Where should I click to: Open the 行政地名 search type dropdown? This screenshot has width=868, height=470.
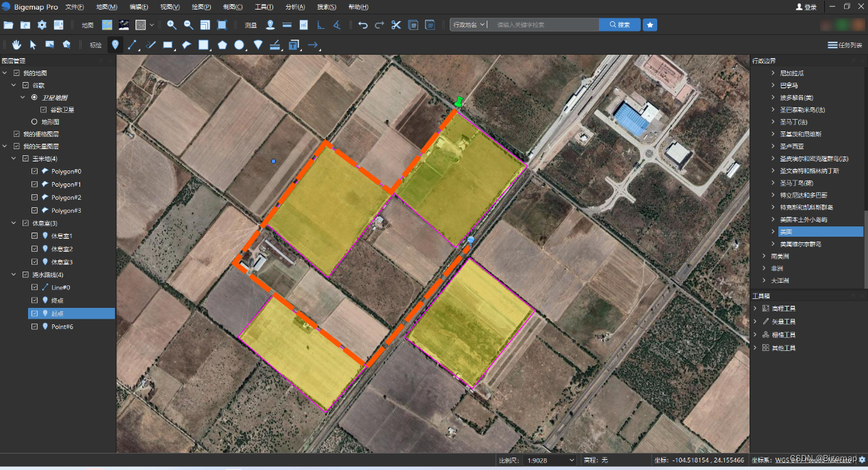click(x=468, y=25)
